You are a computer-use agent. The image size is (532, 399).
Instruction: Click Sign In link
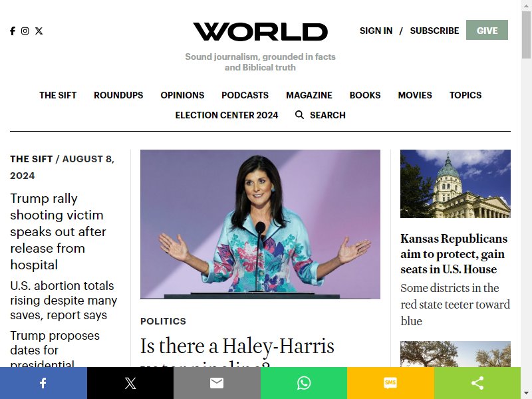[x=376, y=31]
